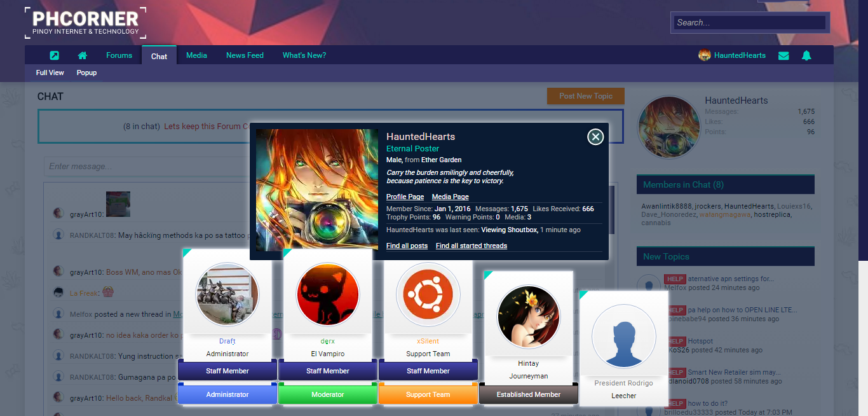
Task: Open 'Smart New Retailer sim may...' topic
Action: tap(734, 372)
